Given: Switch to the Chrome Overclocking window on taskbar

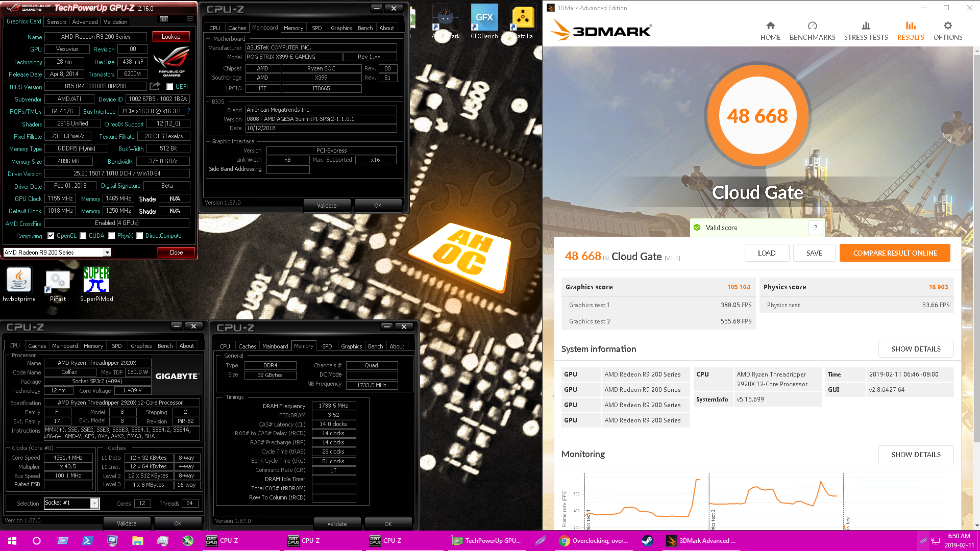Looking at the screenshot, I should (594, 541).
